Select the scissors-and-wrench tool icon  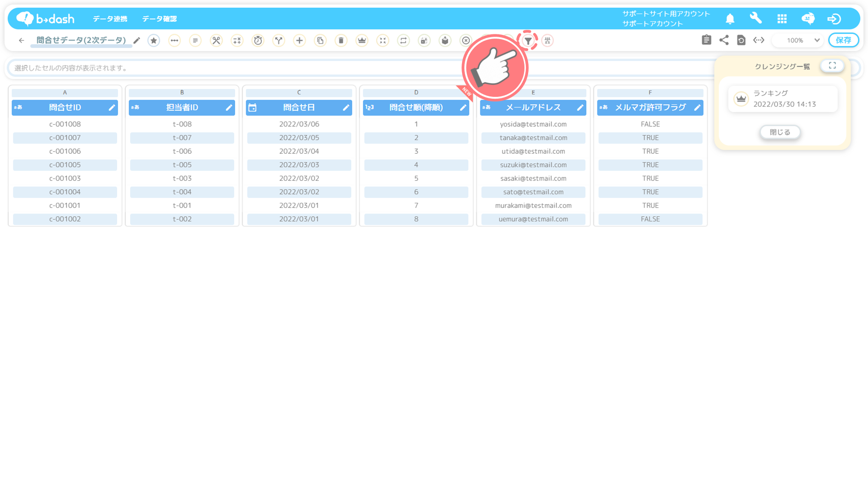(216, 40)
